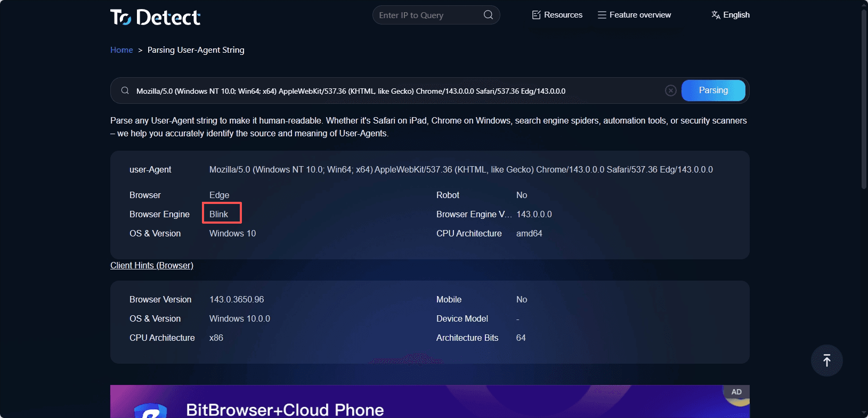Click the truncated Browser Engine V... label
Image resolution: width=868 pixels, height=418 pixels.
tap(473, 214)
